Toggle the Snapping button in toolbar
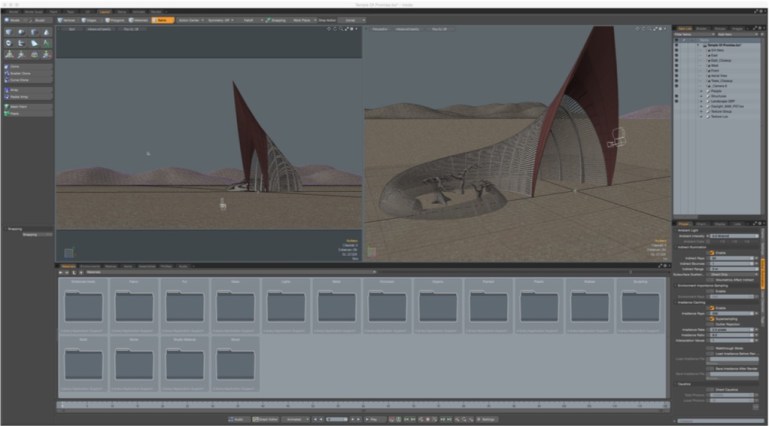Image resolution: width=769 pixels, height=426 pixels. 276,20
